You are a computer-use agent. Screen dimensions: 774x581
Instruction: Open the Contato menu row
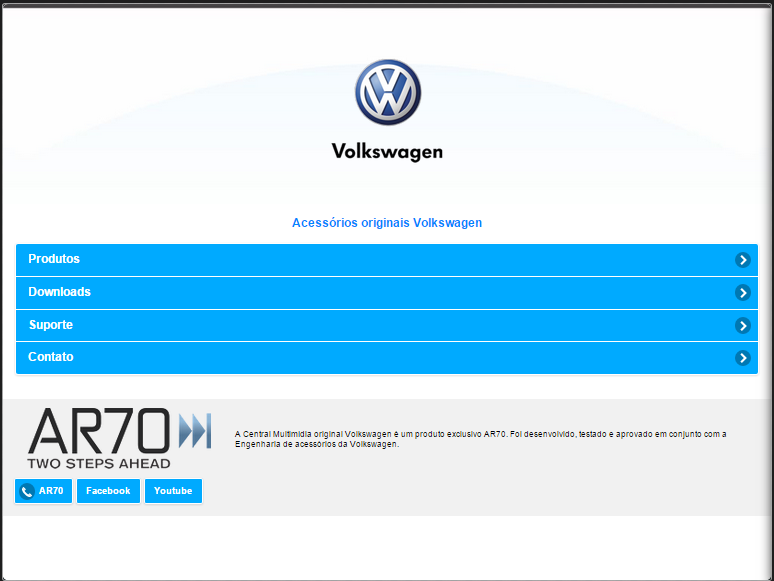pyautogui.click(x=387, y=358)
